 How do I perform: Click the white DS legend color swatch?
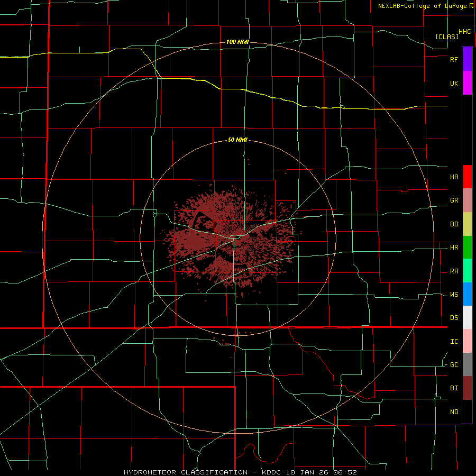[467, 317]
